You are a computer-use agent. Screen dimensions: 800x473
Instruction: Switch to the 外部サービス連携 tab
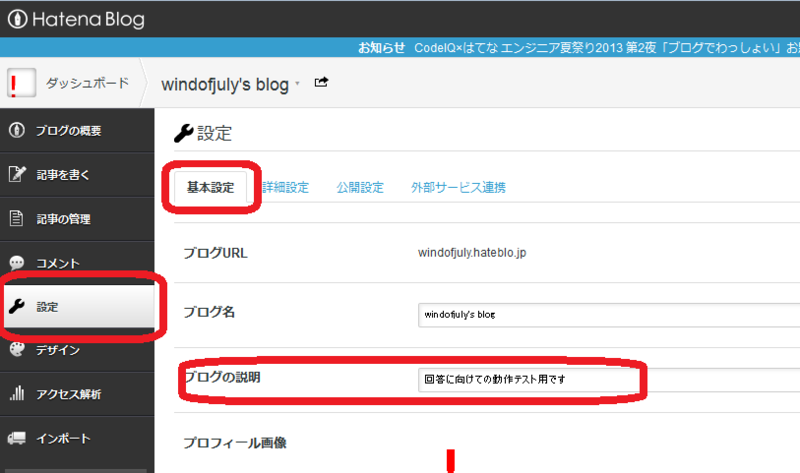[458, 187]
